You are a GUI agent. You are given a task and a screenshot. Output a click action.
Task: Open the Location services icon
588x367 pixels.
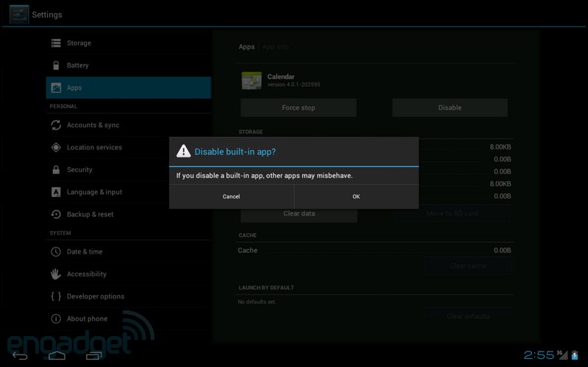click(56, 147)
